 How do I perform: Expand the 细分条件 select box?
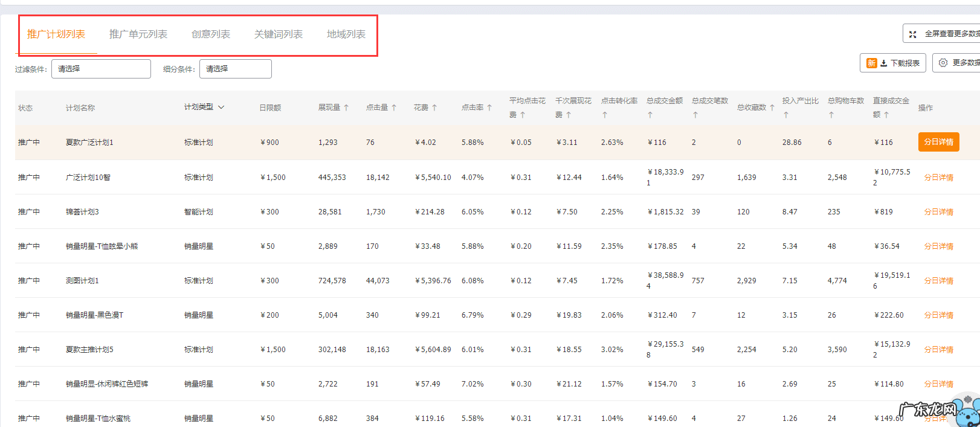pyautogui.click(x=235, y=69)
